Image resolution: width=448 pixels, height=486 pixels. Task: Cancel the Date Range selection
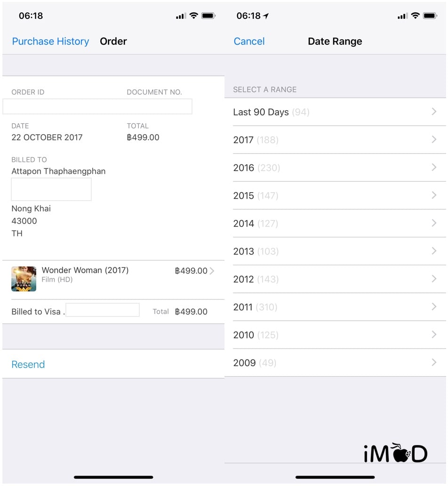coord(249,41)
